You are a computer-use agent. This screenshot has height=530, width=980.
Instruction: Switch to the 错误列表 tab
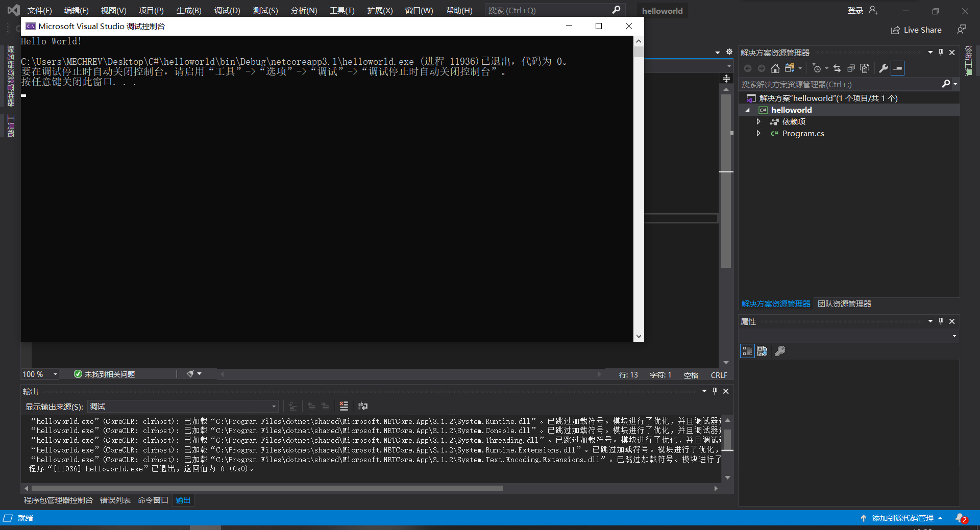pyautogui.click(x=115, y=500)
